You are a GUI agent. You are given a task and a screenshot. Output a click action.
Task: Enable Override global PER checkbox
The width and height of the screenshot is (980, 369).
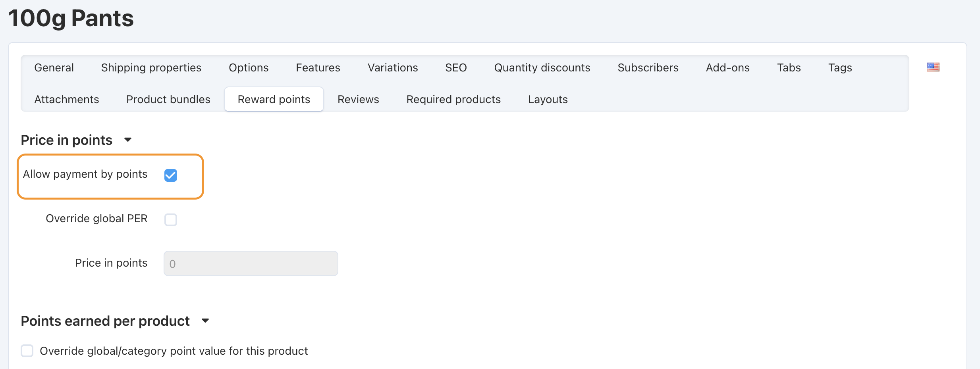tap(171, 219)
